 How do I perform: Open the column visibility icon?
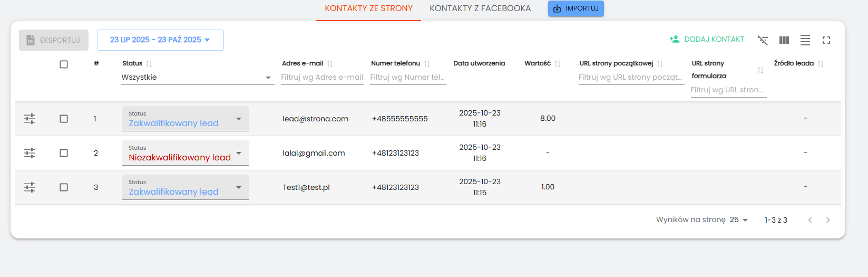784,40
